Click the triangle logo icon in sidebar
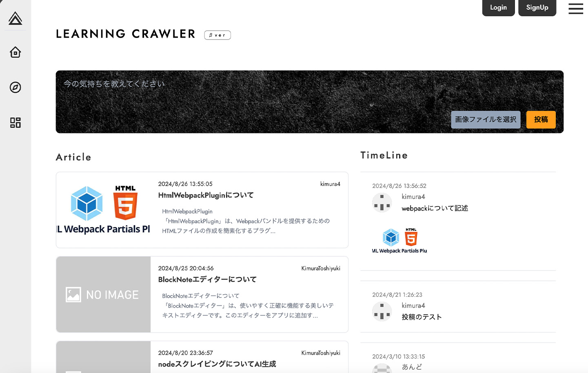Image resolution: width=588 pixels, height=373 pixels. point(15,18)
